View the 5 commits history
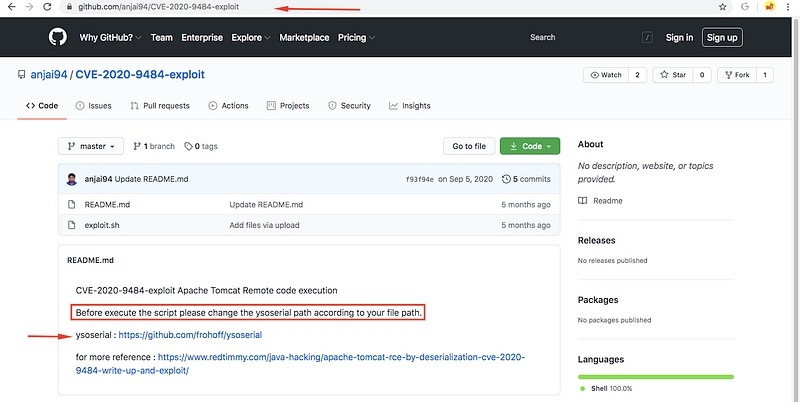800x402 pixels. click(526, 179)
